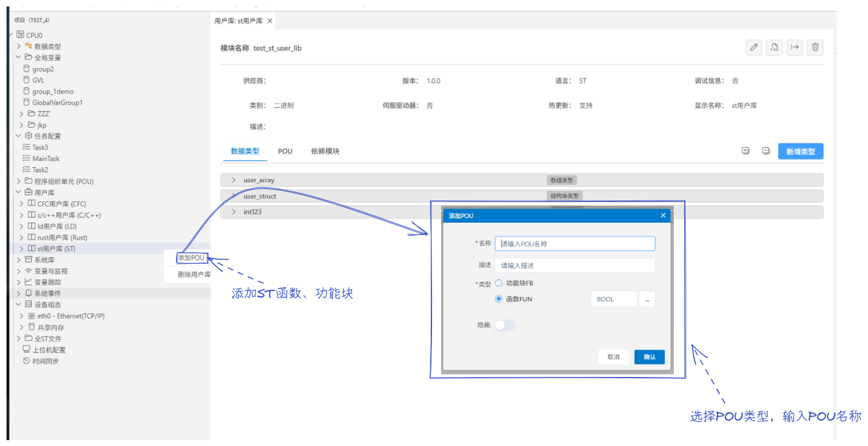868x446 pixels.
Task: Select ld用户库 (LD) in tree
Action: click(57, 227)
